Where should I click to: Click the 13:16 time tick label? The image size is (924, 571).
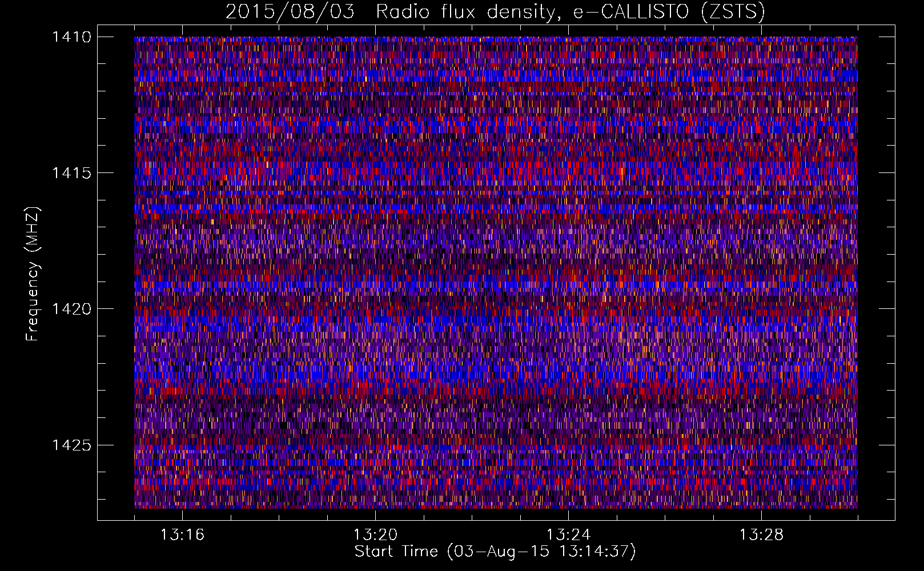tap(182, 535)
